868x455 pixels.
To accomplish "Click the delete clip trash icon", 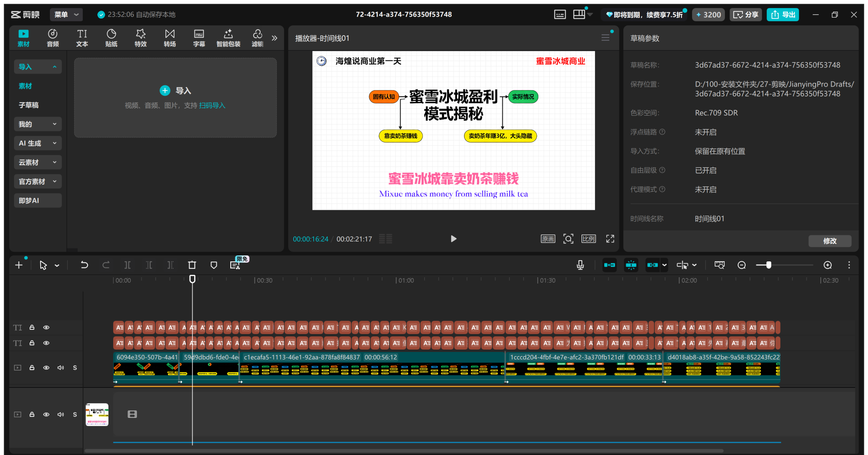I will pyautogui.click(x=192, y=265).
